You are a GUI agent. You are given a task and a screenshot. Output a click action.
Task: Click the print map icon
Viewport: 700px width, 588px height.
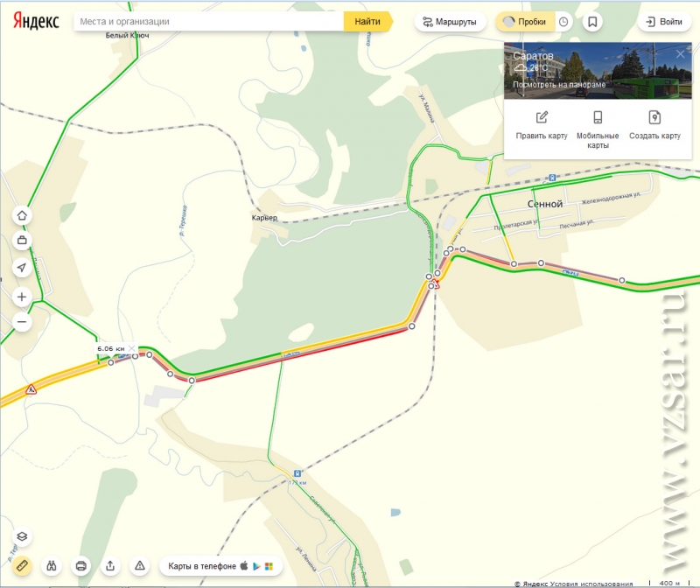click(x=80, y=566)
